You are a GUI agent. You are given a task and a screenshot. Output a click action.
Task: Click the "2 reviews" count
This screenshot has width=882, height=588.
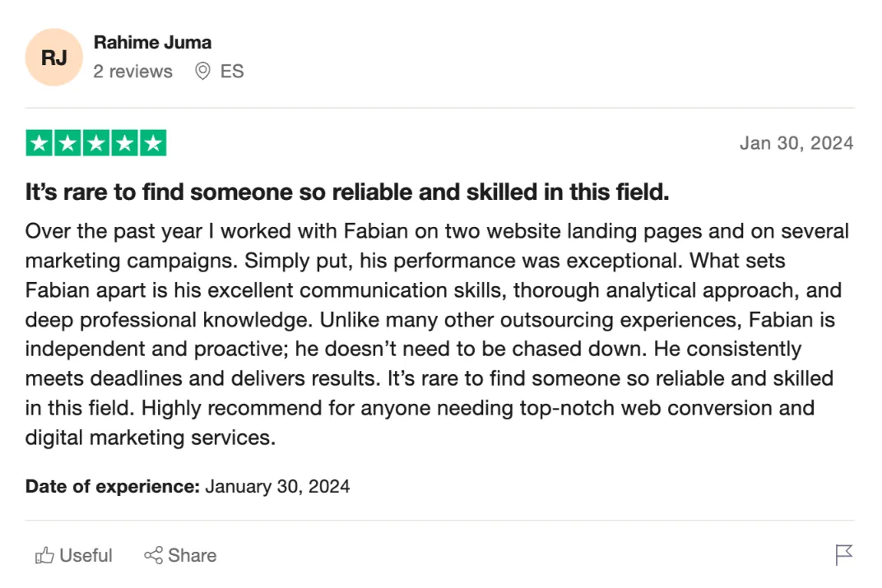(132, 72)
